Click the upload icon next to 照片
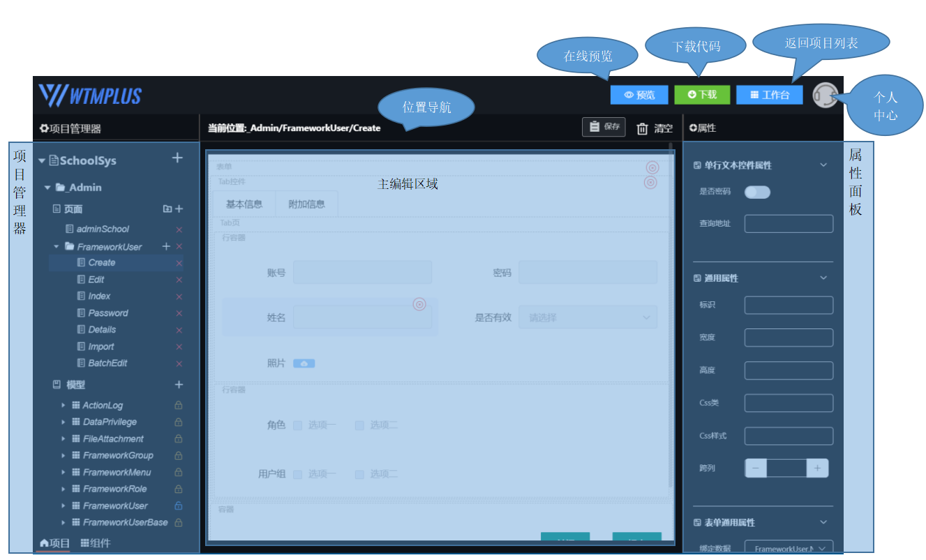Image resolution: width=926 pixels, height=560 pixels. pyautogui.click(x=304, y=363)
